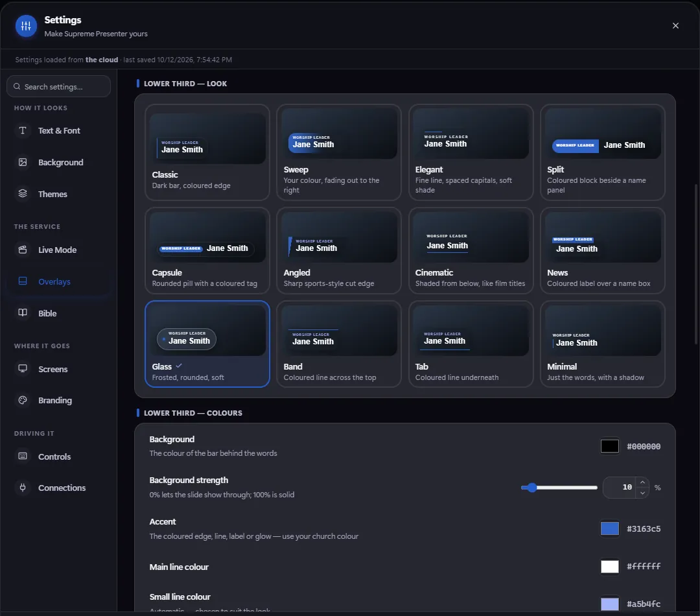This screenshot has width=700, height=616.
Task: Open the Text & Font settings section
Action: pos(58,130)
